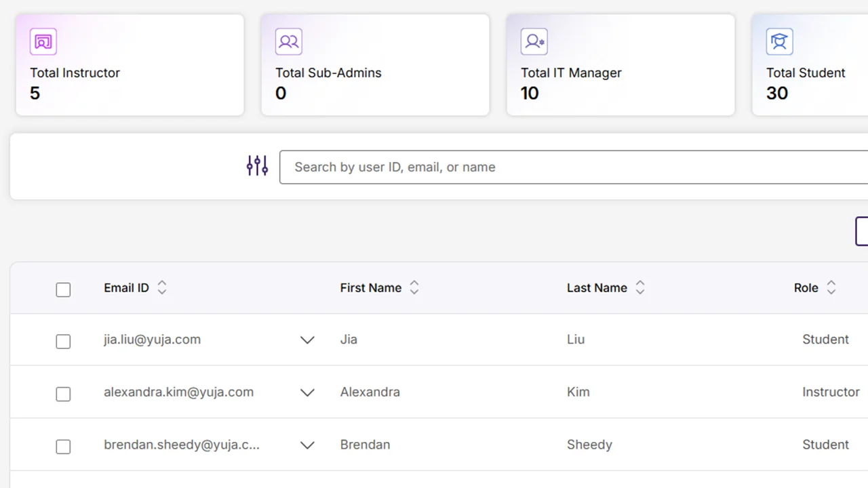Screen dimensions: 868x488
Task: Click the Total Sub-Admins people icon
Action: 289,42
